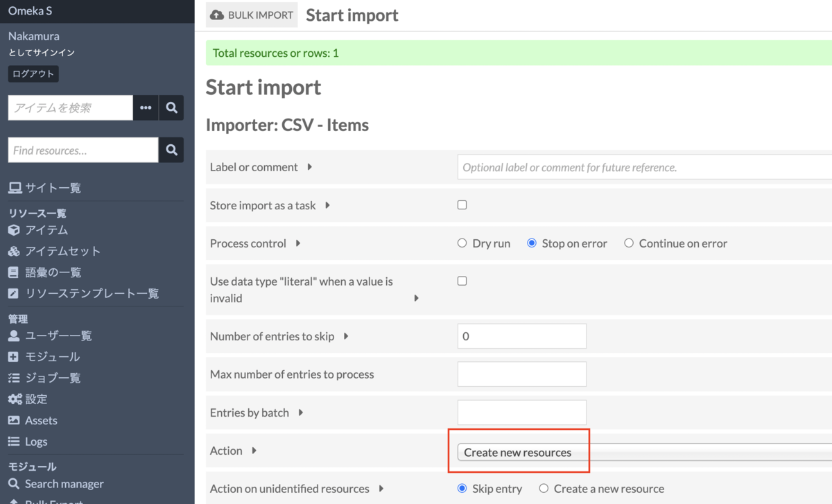This screenshot has width=832, height=504.
Task: Open advanced search ellipsis button
Action: pos(146,108)
